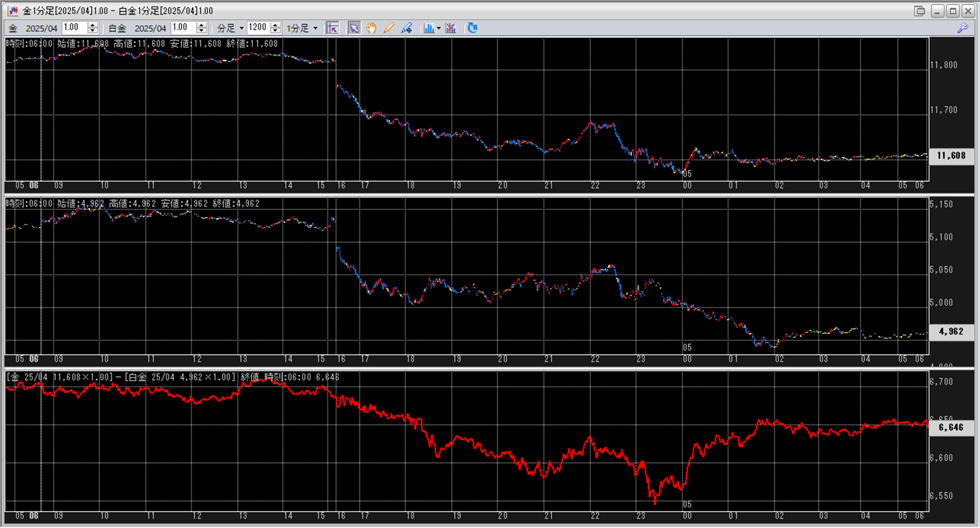
Task: Click the window tiling icon in title bar
Action: click(919, 11)
